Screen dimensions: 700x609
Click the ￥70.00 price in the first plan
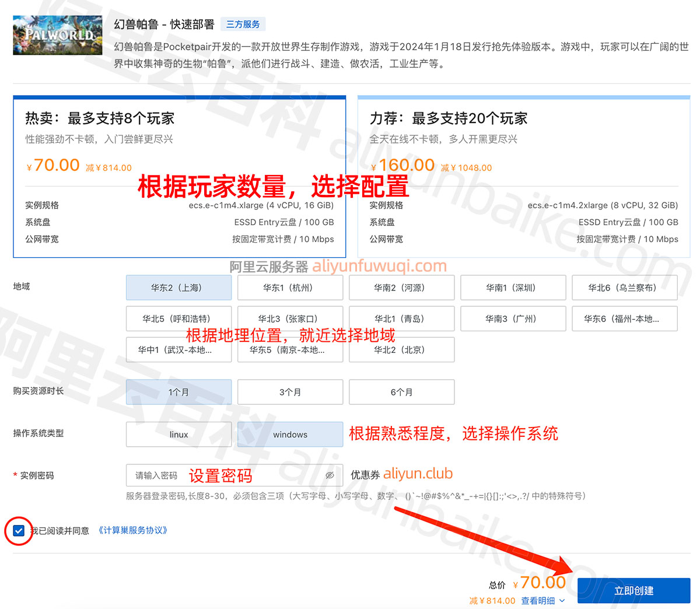(x=53, y=165)
